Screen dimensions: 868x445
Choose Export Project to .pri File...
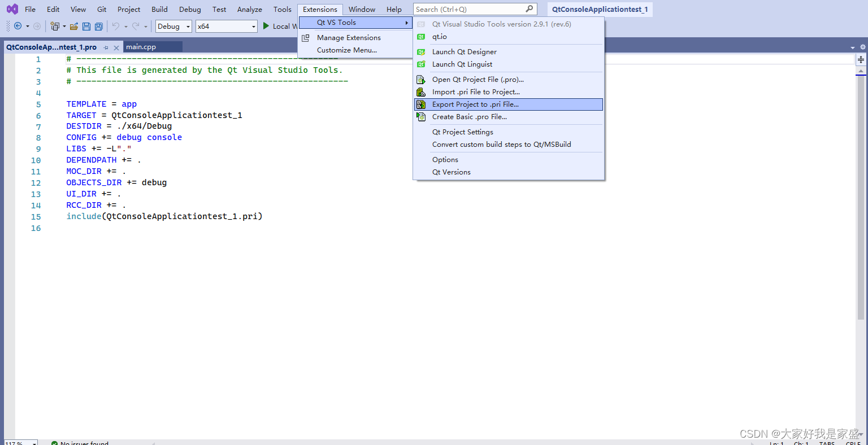click(509, 104)
